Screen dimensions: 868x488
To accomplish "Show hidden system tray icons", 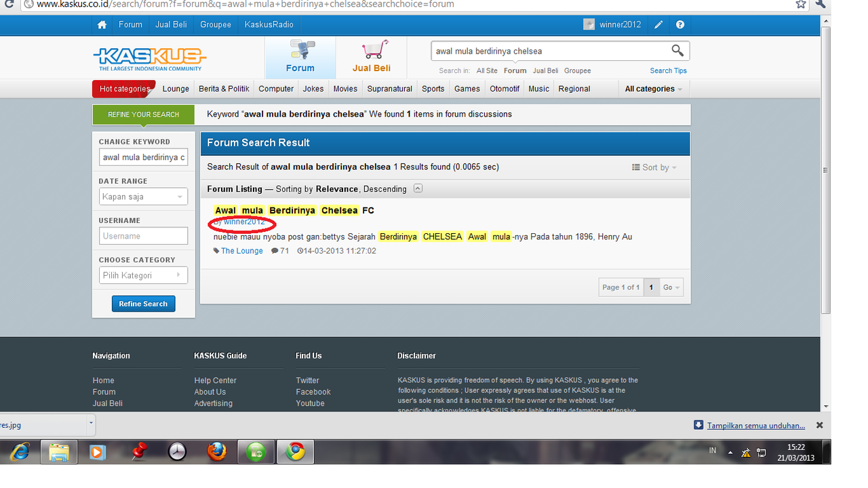I will pyautogui.click(x=730, y=453).
